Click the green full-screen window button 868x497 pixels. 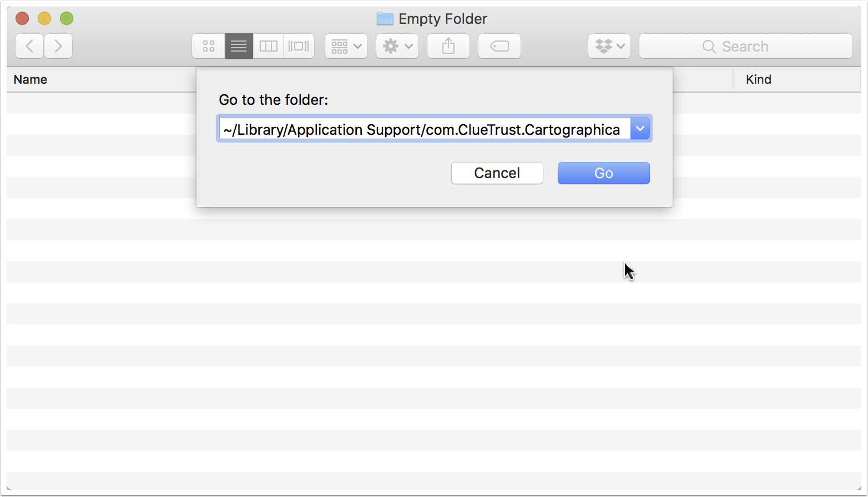click(x=67, y=18)
